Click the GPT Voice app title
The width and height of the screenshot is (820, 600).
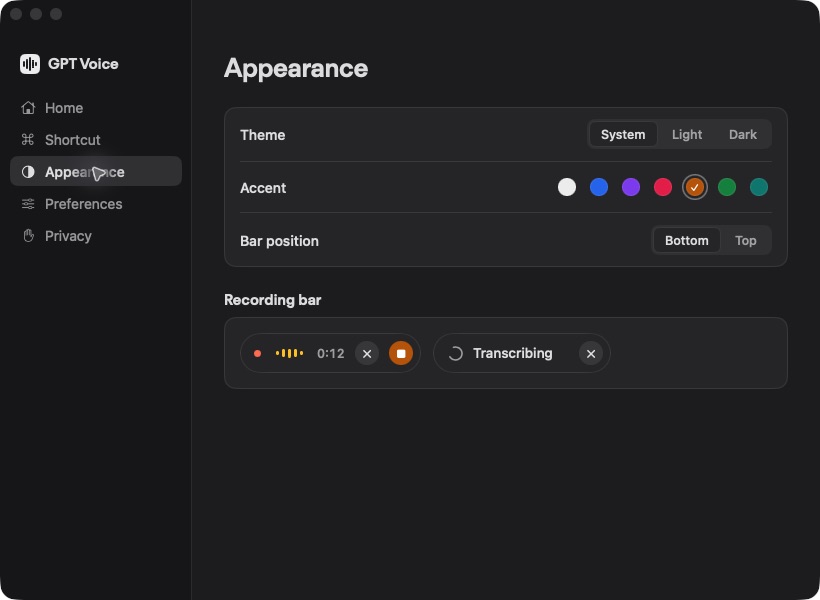(x=83, y=64)
